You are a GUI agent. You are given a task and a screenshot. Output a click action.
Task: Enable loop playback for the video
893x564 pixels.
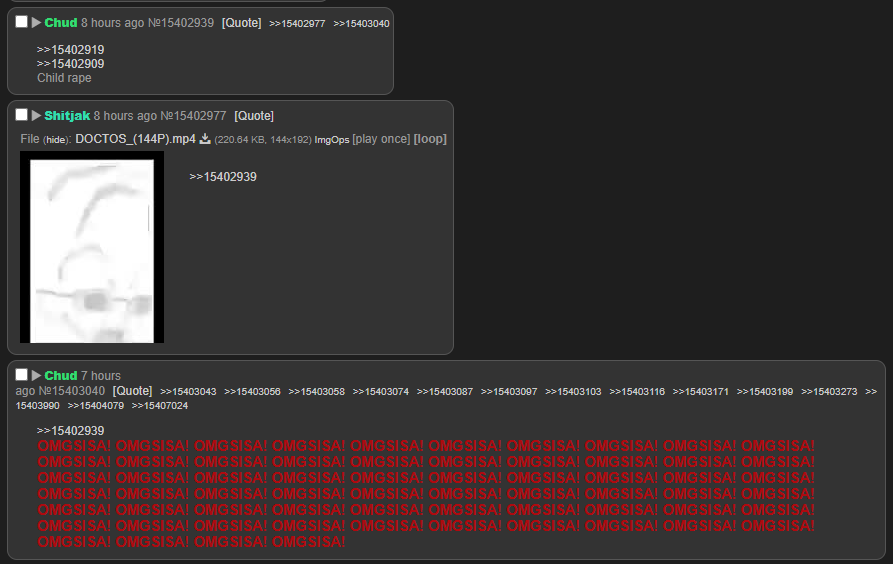tap(430, 139)
